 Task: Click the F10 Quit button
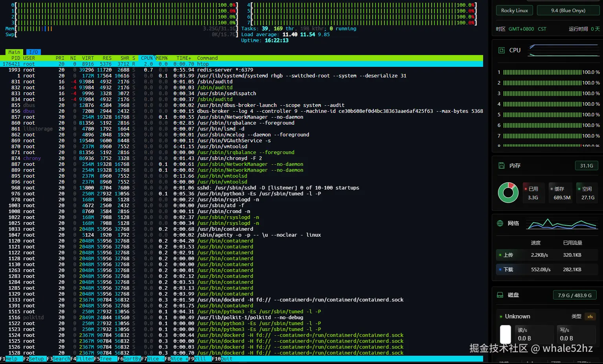(x=226, y=358)
